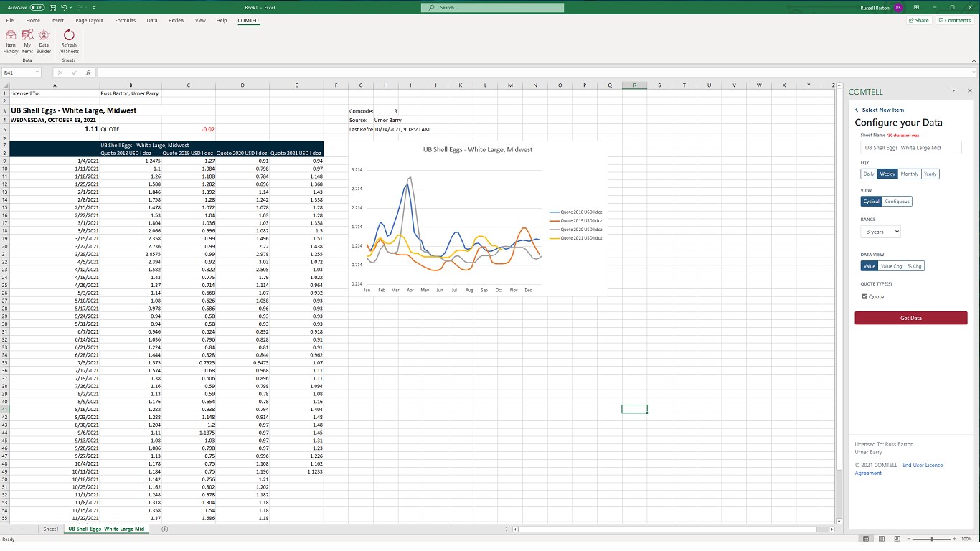The image size is (980, 551).
Task: Select column A header
Action: pos(55,85)
